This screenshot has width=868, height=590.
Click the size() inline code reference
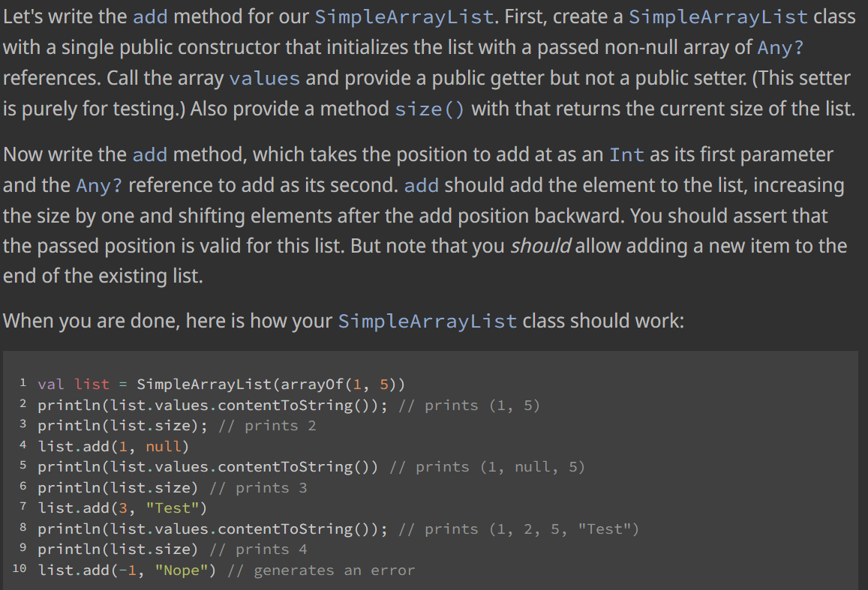pyautogui.click(x=428, y=108)
